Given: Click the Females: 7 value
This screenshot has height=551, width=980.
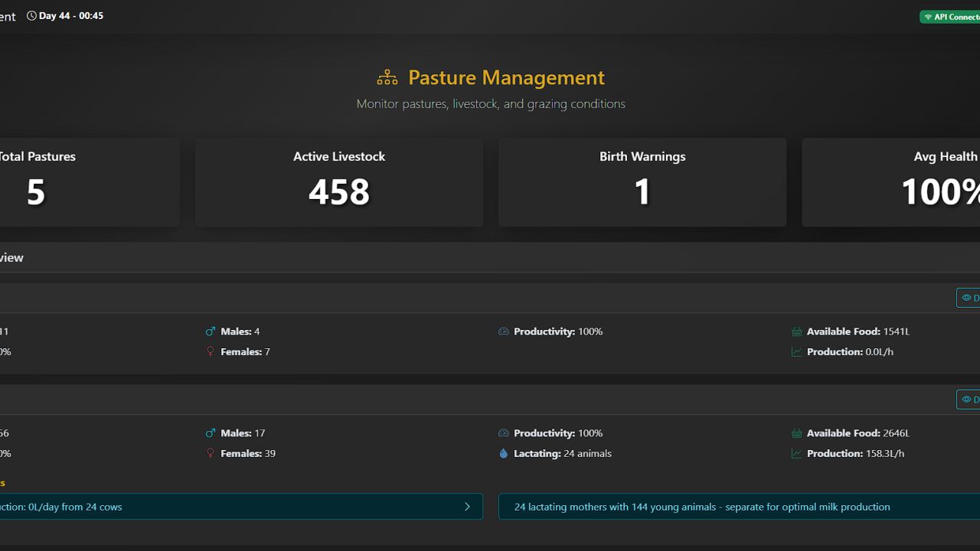Looking at the screenshot, I should [x=245, y=352].
